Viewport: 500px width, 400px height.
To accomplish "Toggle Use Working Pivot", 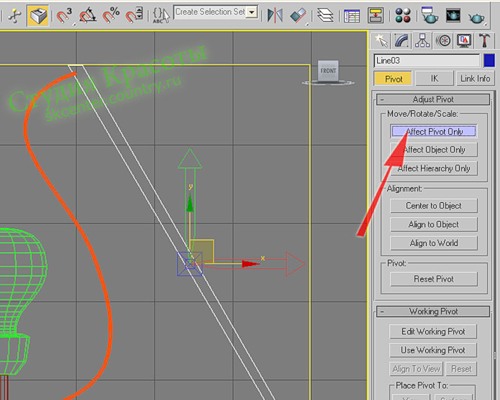I will pos(433,350).
